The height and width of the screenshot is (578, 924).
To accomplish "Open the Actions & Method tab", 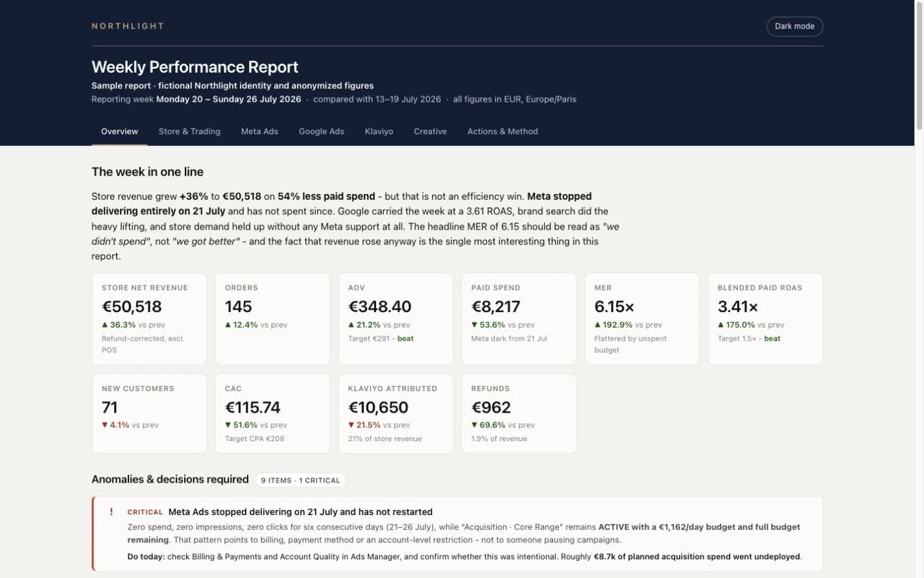I will (x=503, y=132).
